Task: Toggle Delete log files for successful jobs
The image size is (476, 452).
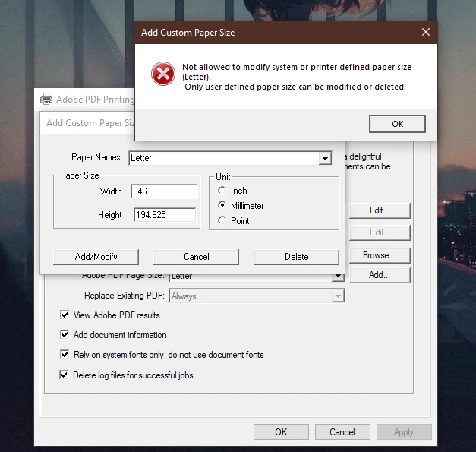Action: click(64, 375)
